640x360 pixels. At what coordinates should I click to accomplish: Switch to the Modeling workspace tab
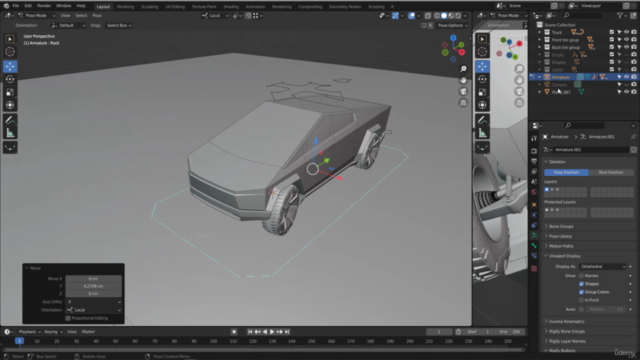125,7
